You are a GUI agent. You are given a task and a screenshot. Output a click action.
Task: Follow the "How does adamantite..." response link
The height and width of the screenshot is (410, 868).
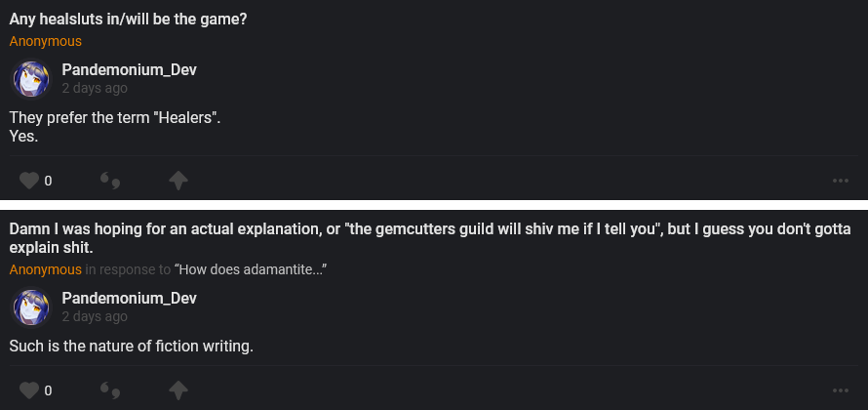coord(250,268)
